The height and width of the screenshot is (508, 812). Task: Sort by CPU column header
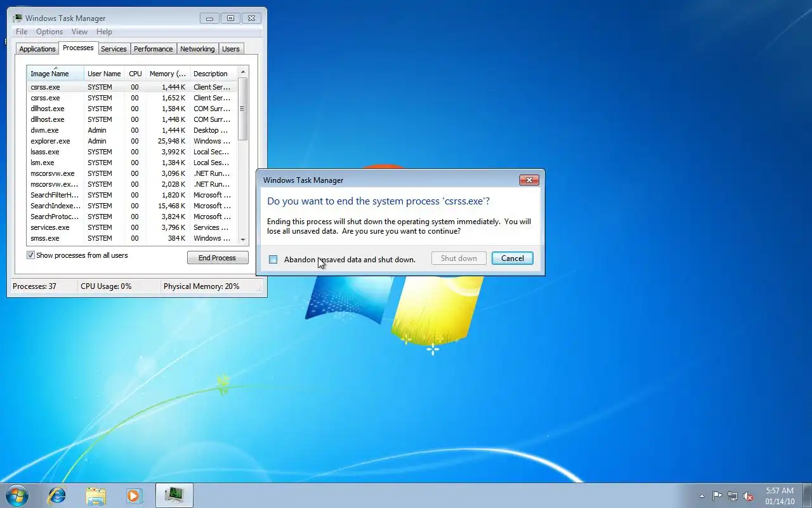coord(135,73)
